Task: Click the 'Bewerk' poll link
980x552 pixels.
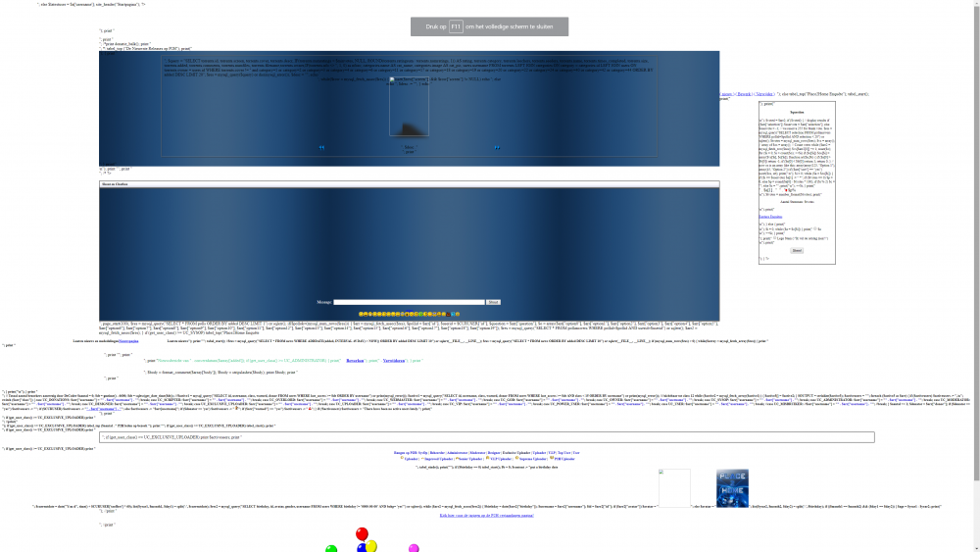Action: 744,94
